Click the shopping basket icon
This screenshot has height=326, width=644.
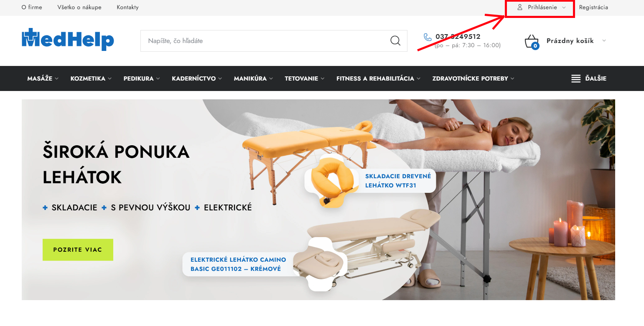point(532,42)
